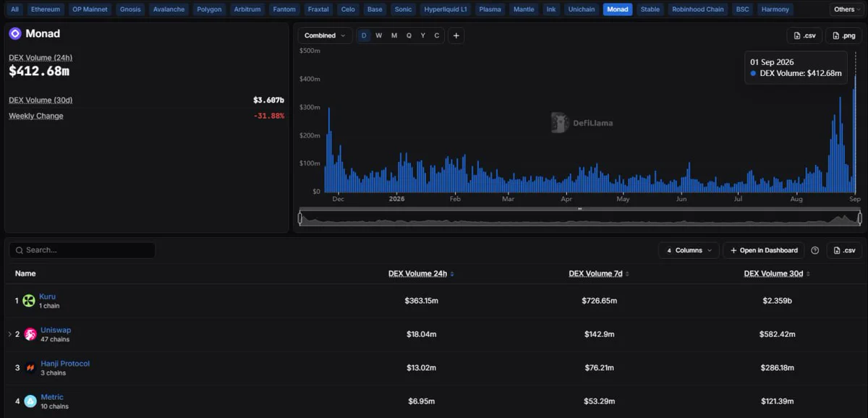Viewport: 868px width, 418px height.
Task: Download the protocols table .csv
Action: [844, 250]
